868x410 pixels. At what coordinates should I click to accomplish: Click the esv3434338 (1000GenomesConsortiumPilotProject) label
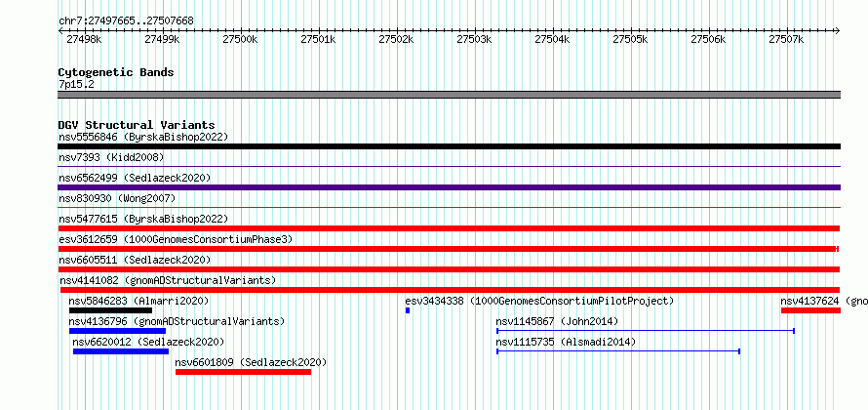tap(539, 301)
